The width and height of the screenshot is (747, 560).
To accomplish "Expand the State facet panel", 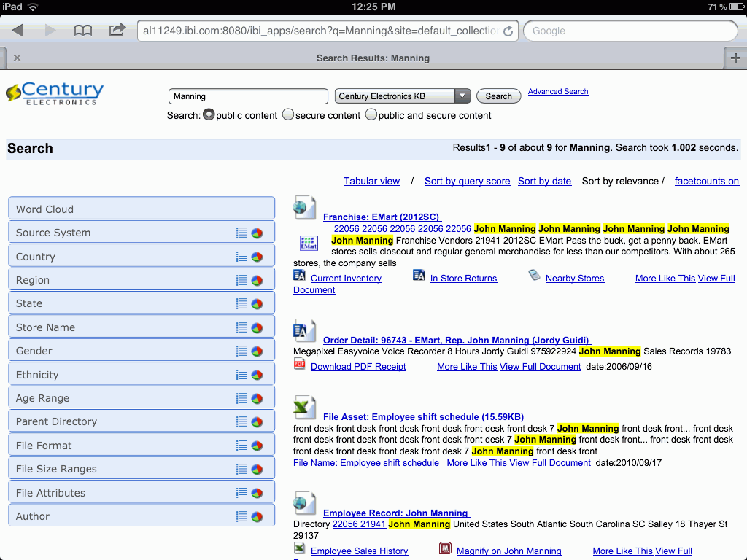I will tap(142, 303).
